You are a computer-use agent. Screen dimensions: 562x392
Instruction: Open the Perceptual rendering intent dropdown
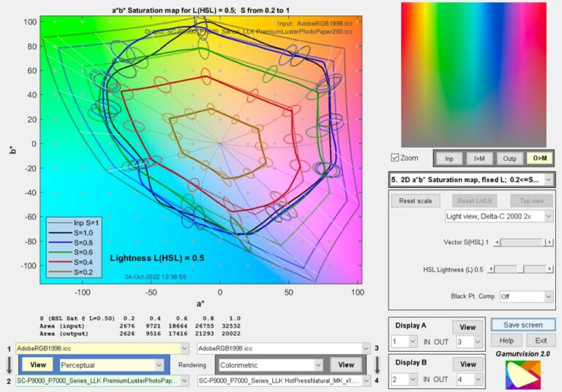(x=111, y=364)
